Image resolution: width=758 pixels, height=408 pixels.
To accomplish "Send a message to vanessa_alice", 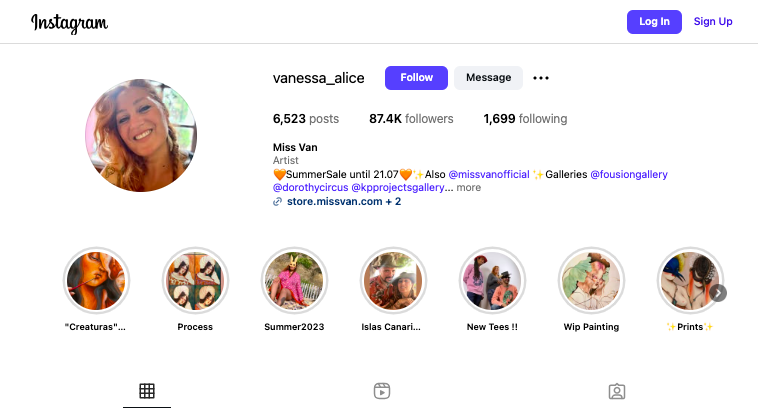I will coord(488,78).
